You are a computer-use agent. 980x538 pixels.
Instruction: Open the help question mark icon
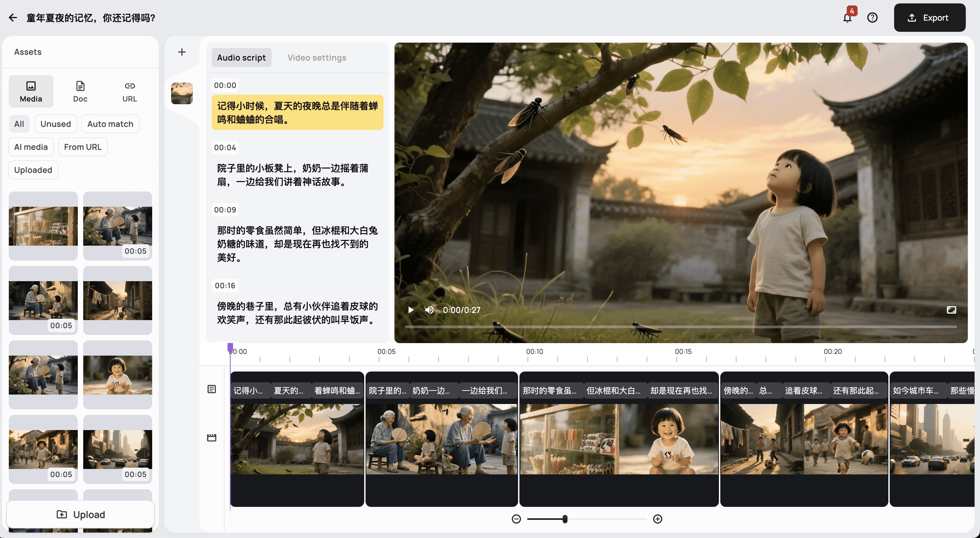(872, 18)
